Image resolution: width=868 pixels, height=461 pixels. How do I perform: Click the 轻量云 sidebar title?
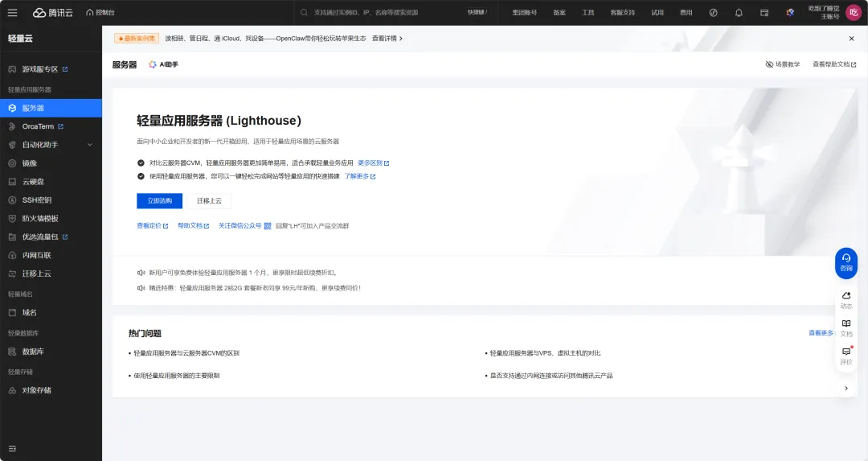pyautogui.click(x=20, y=39)
